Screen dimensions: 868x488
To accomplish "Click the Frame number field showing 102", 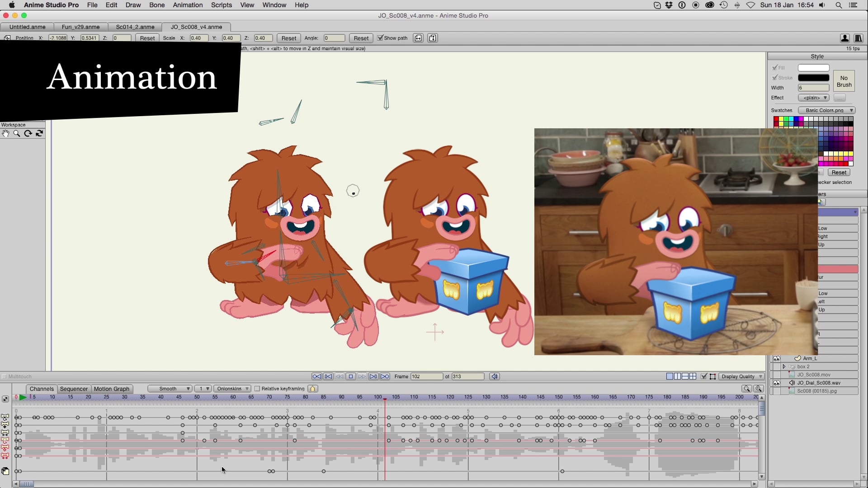I will pyautogui.click(x=427, y=376).
